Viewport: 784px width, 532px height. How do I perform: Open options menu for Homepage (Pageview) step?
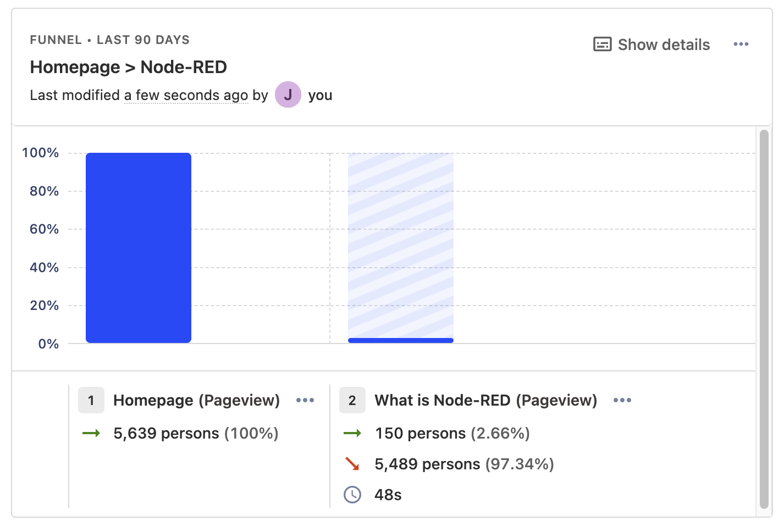305,401
